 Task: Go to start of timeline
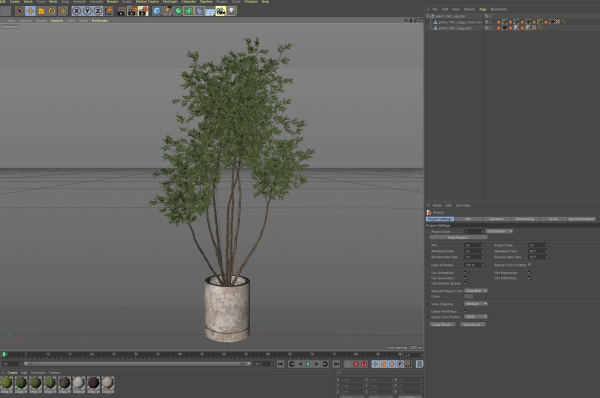[x=280, y=364]
